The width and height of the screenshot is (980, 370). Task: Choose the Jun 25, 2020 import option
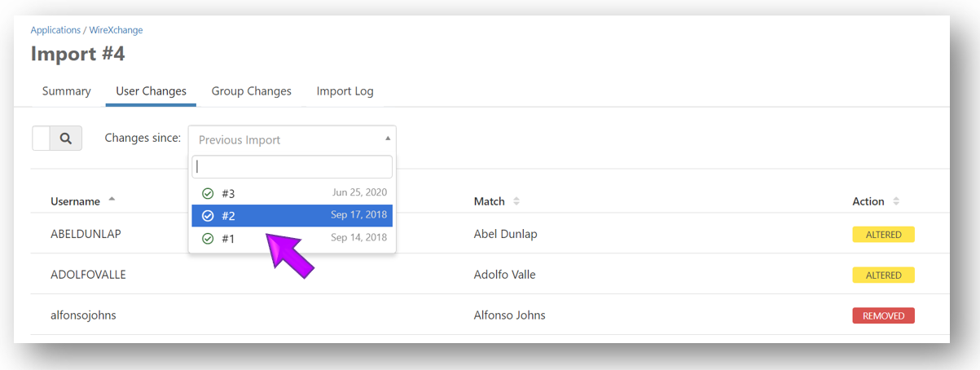pos(292,193)
